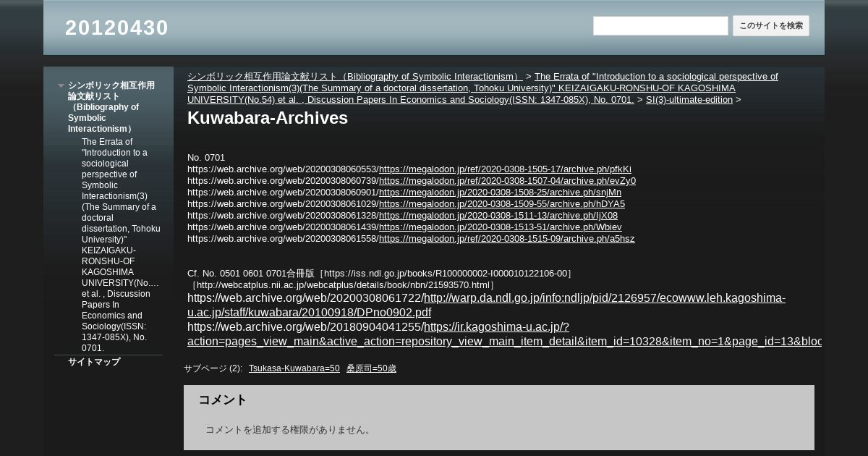Open sidebar item The Errata of Introduction
The width and height of the screenshot is (868, 456).
coord(121,245)
